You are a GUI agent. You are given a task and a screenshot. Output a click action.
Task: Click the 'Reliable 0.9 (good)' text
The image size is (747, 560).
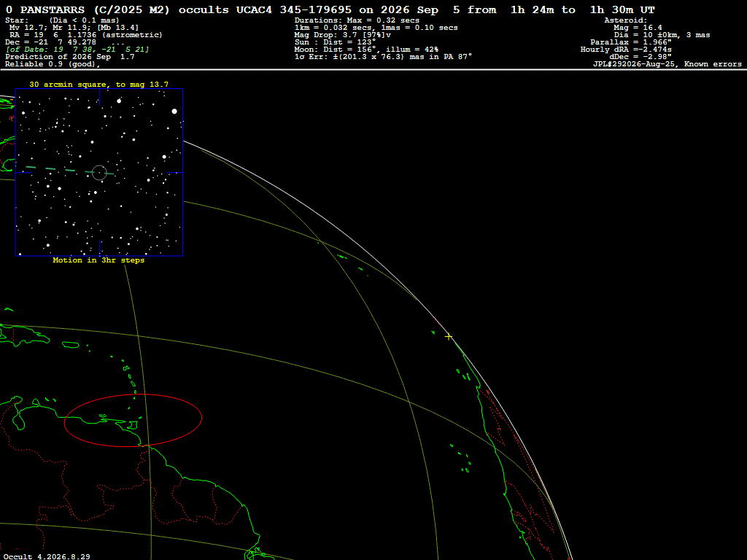(x=53, y=64)
